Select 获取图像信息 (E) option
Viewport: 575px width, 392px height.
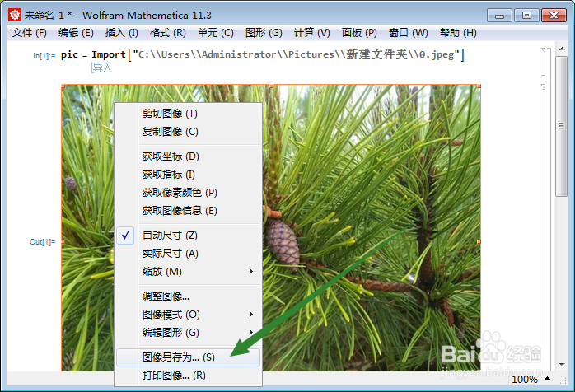pyautogui.click(x=189, y=211)
